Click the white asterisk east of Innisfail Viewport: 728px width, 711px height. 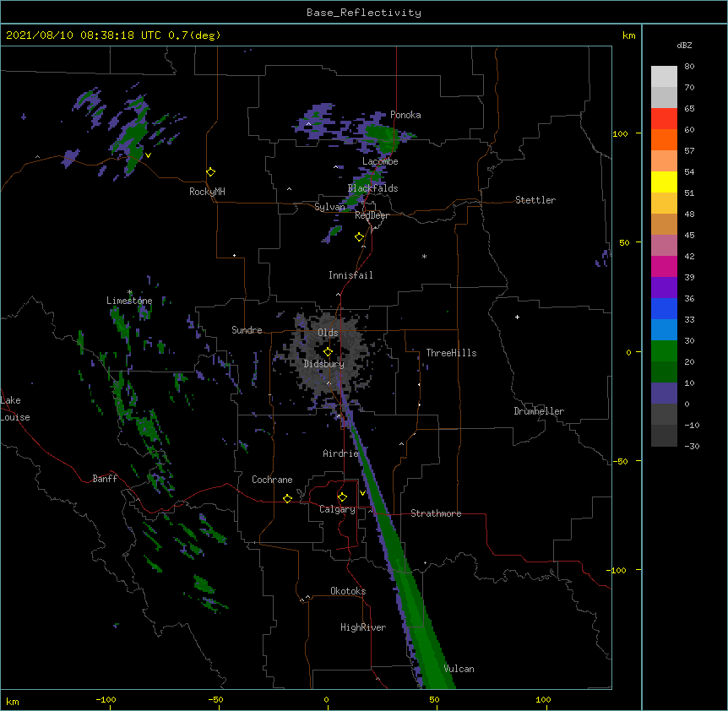pyautogui.click(x=424, y=256)
